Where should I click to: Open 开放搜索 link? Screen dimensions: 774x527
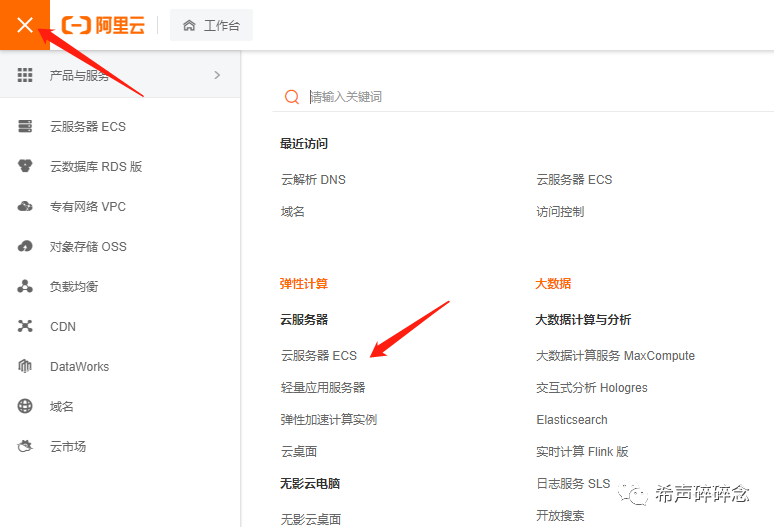click(x=560, y=516)
